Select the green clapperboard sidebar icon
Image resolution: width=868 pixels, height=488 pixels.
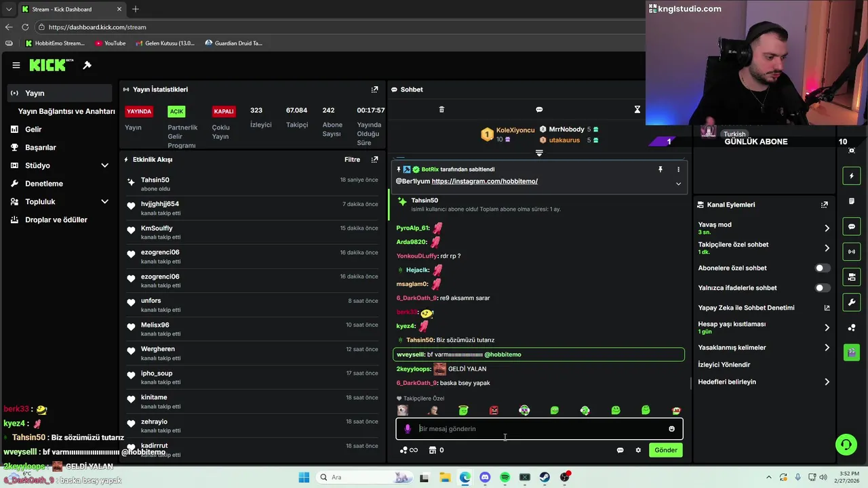852,352
